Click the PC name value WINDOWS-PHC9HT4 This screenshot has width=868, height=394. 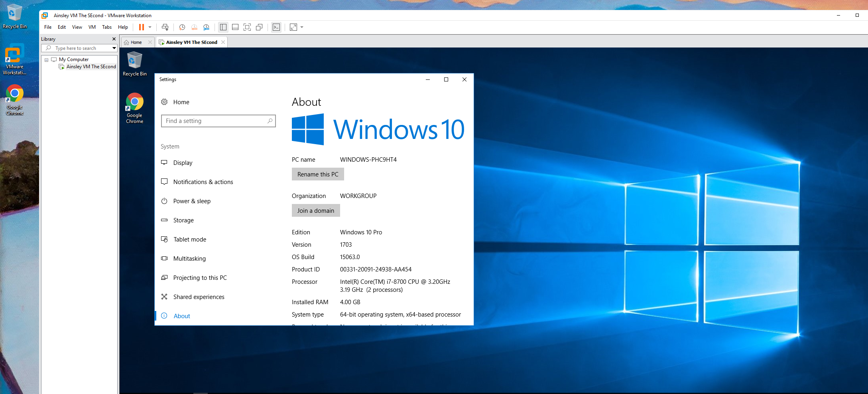pyautogui.click(x=368, y=160)
